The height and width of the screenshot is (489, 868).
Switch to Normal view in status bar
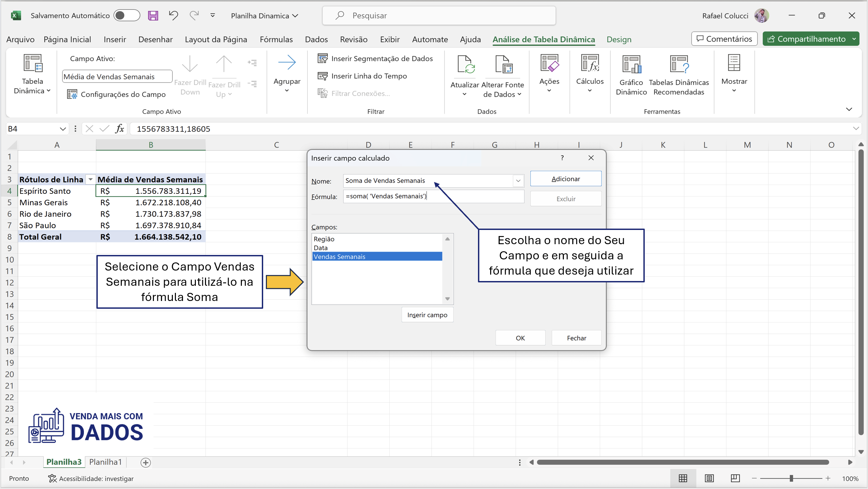pos(683,478)
